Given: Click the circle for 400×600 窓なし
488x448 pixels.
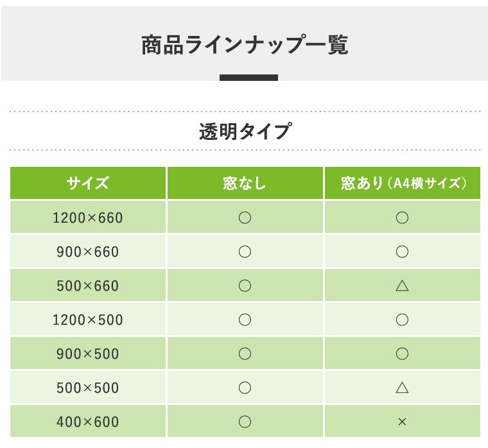Looking at the screenshot, I should pyautogui.click(x=245, y=422).
